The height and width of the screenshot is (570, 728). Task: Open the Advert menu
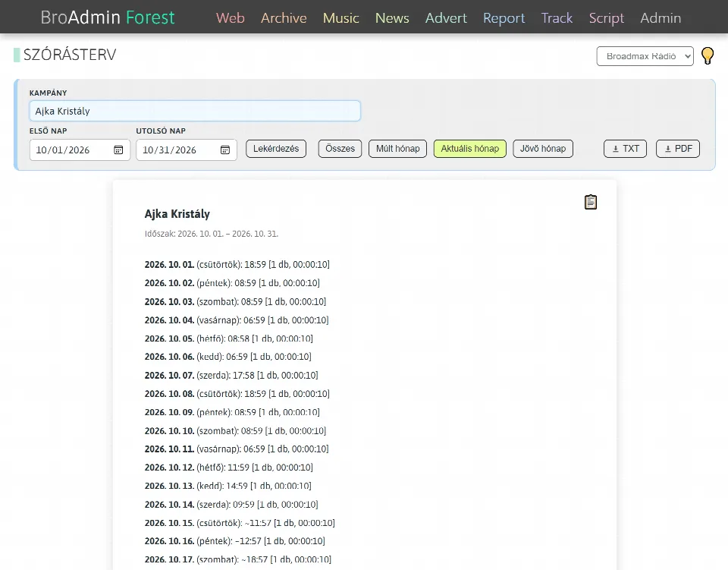coord(446,17)
